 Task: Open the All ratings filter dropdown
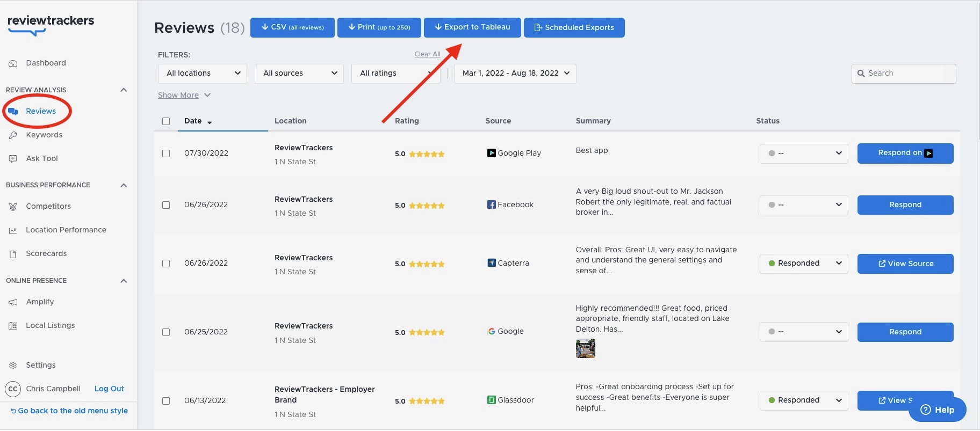coord(396,74)
